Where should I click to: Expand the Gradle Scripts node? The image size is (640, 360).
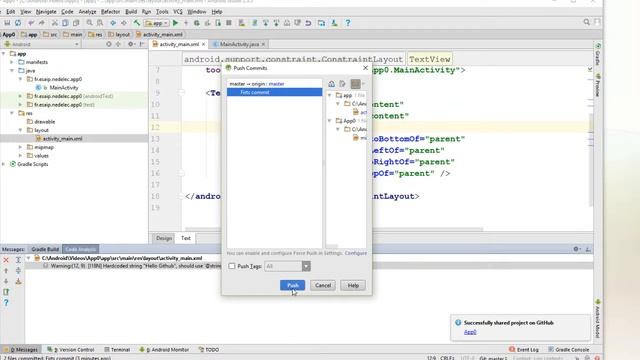coord(4,164)
